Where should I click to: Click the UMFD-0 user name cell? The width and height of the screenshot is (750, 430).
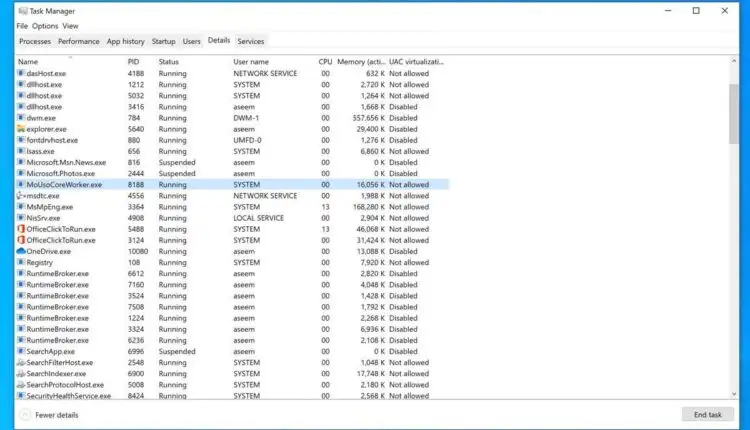click(246, 140)
